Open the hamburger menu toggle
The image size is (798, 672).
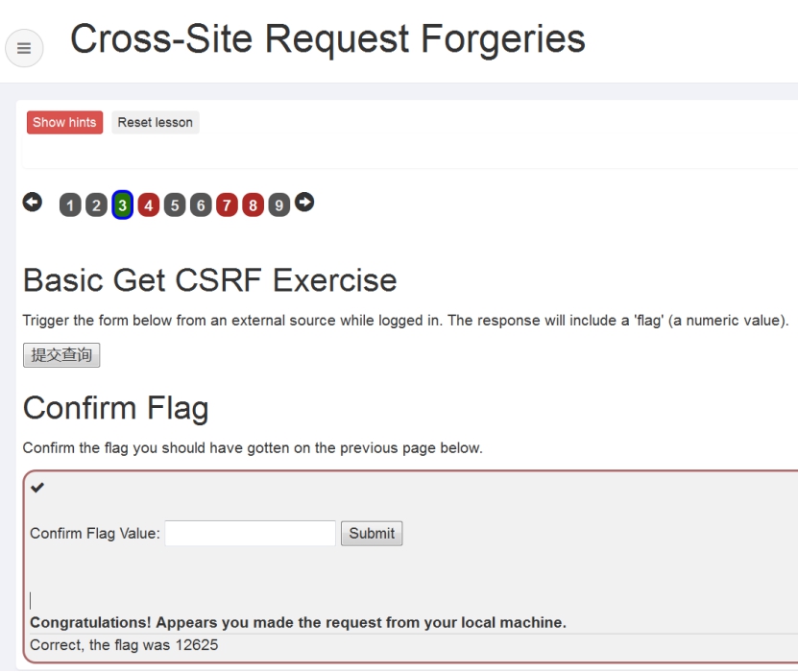coord(24,48)
